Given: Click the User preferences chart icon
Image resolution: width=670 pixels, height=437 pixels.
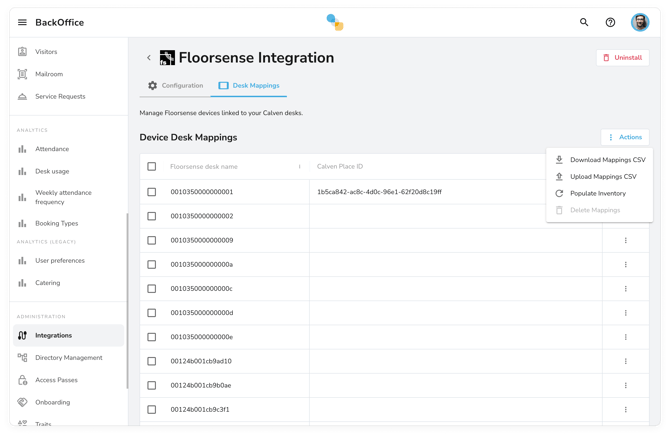Looking at the screenshot, I should tap(22, 261).
